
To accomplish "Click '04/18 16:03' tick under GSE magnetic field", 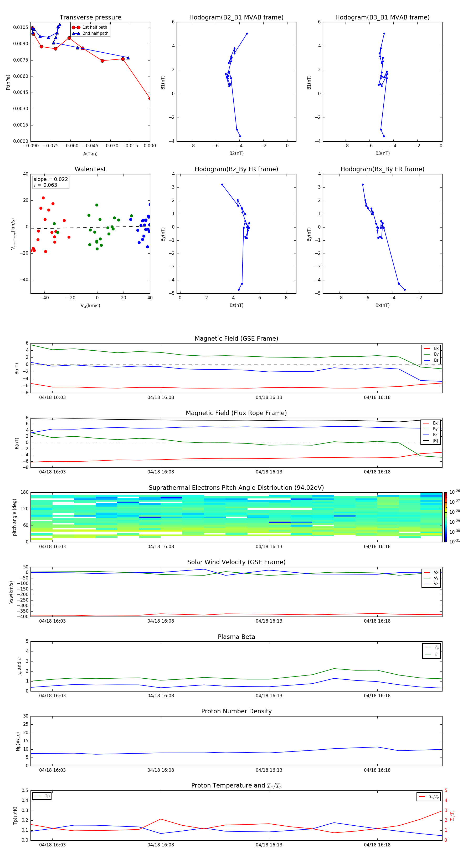I will point(53,398).
